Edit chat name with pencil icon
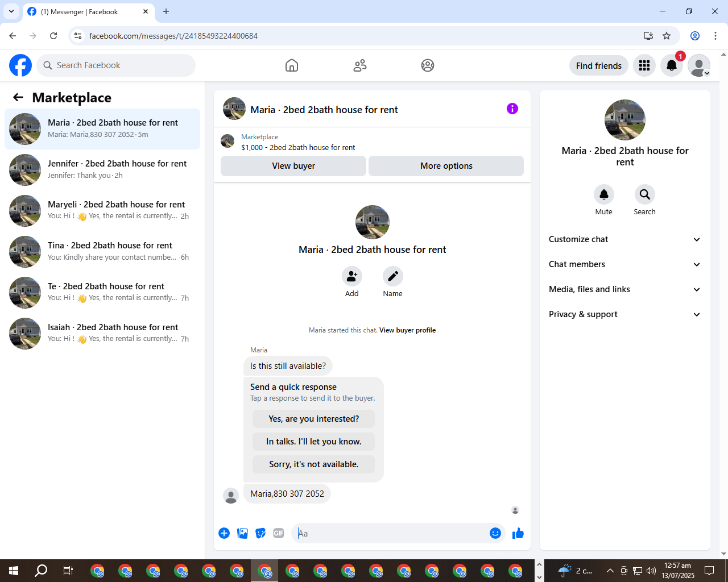728x582 pixels. [x=393, y=276]
